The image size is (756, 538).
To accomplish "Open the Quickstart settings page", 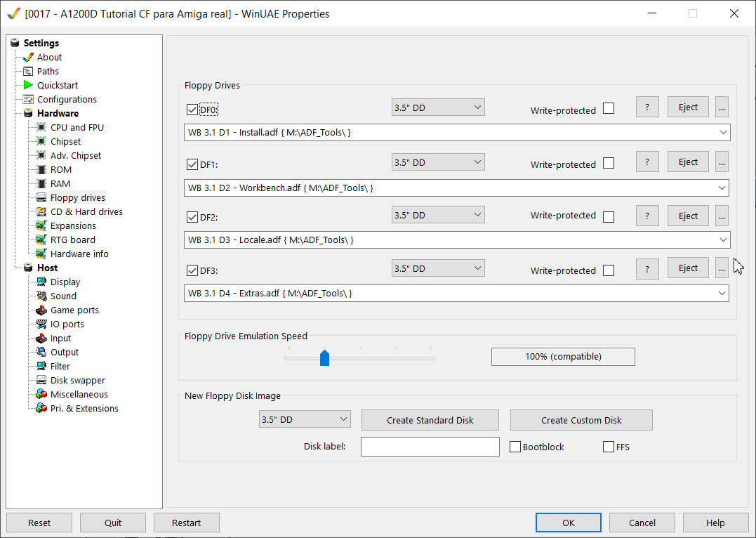I will point(58,86).
